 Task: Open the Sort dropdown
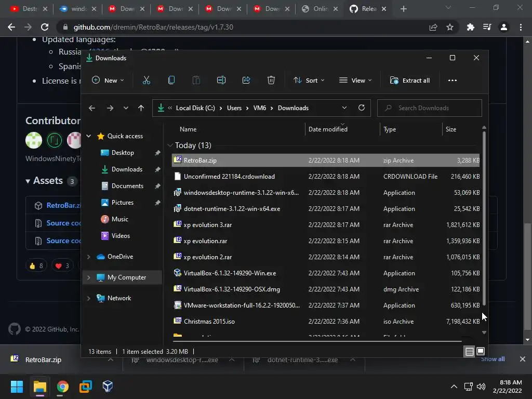coord(309,81)
